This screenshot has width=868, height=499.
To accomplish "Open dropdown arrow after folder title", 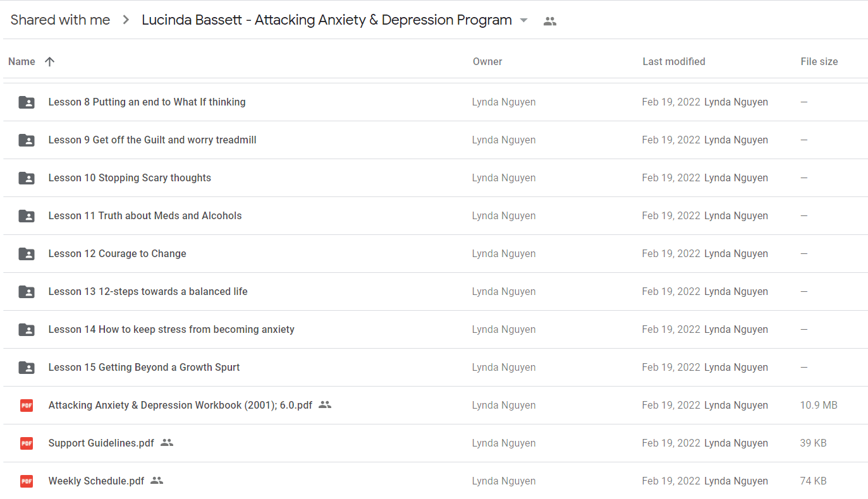I will [x=523, y=20].
